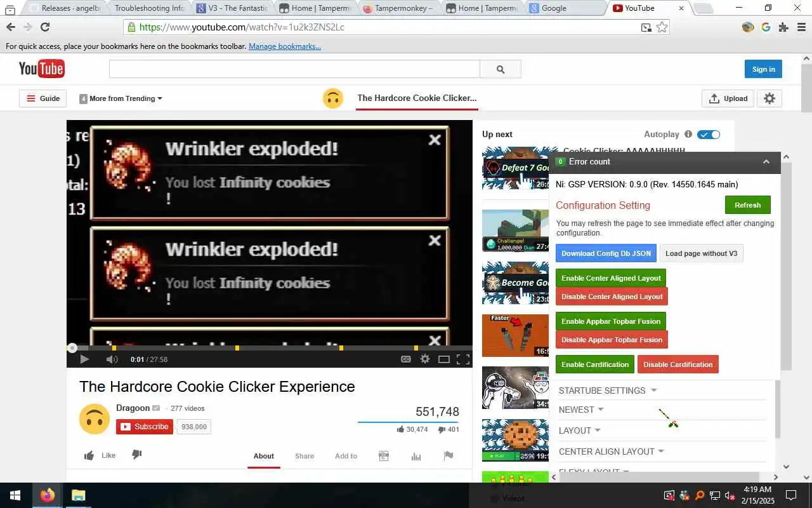
Task: Dislike the video with thumbs down
Action: 136,455
